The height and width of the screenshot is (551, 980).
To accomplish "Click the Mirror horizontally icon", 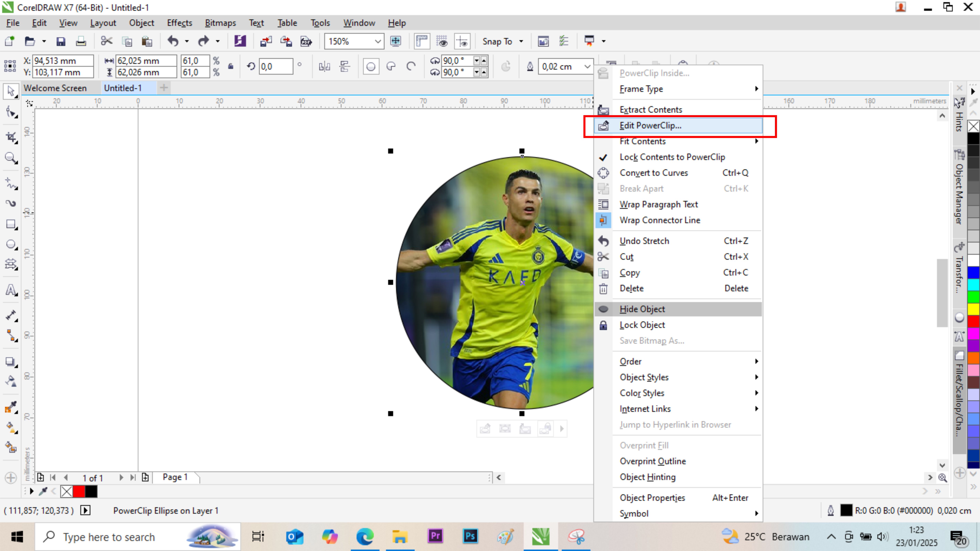I will [x=324, y=67].
